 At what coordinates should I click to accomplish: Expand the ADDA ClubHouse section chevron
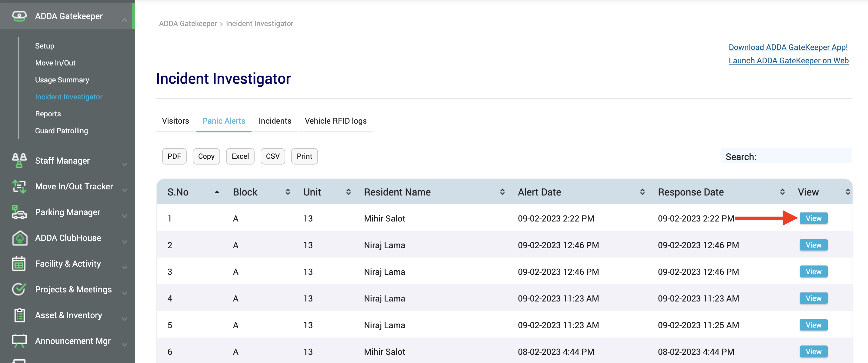(125, 241)
